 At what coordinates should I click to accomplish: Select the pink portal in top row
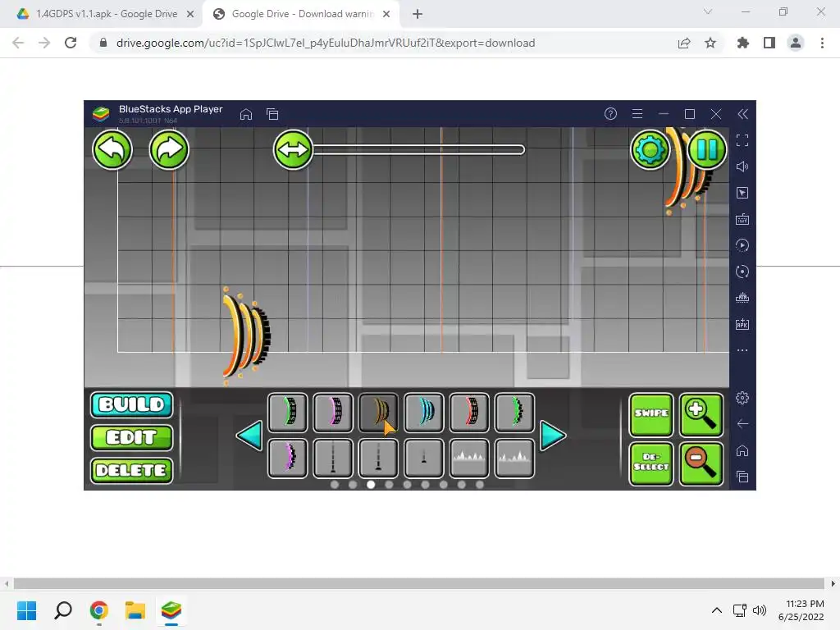(333, 413)
